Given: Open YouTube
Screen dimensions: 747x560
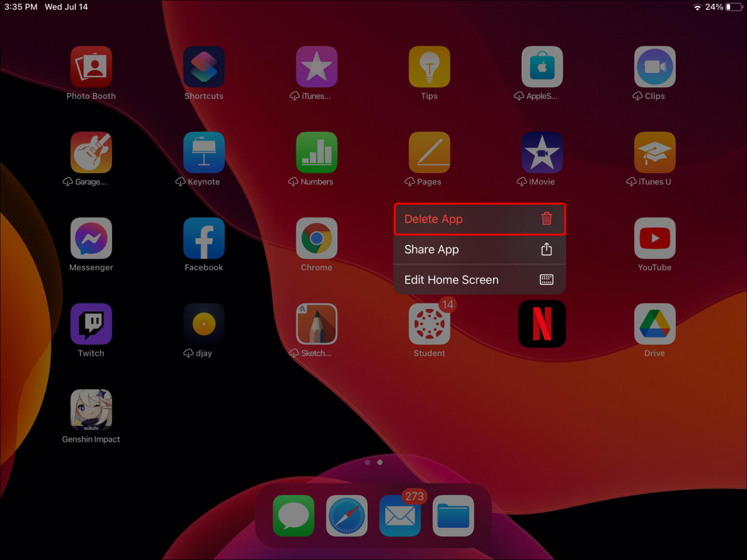Looking at the screenshot, I should [654, 238].
